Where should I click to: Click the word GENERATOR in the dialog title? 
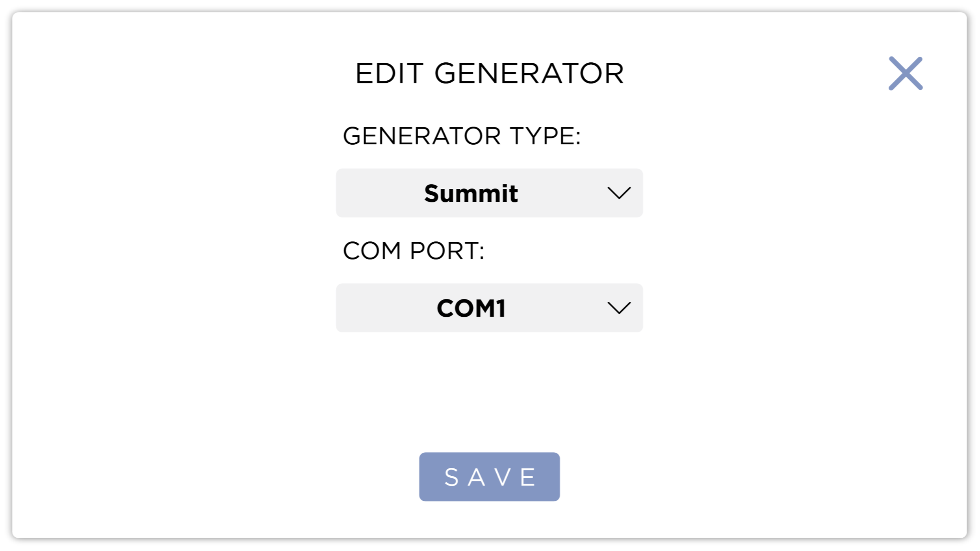point(529,74)
